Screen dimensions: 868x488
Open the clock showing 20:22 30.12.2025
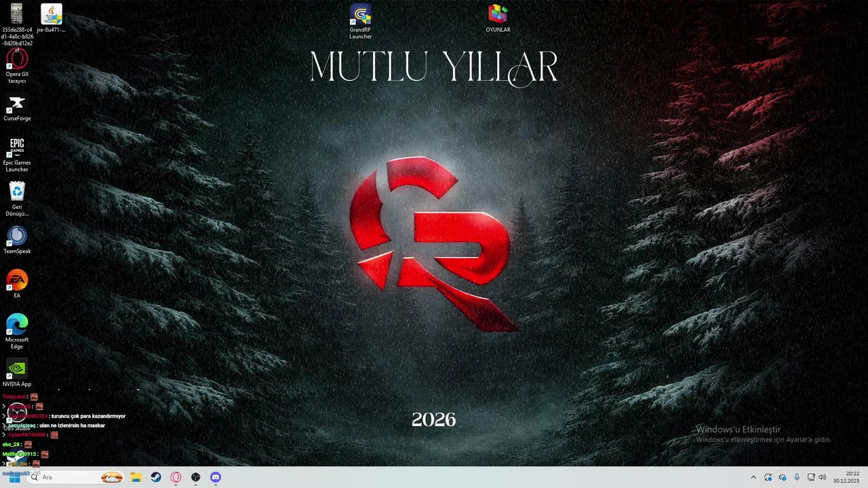pos(846,477)
